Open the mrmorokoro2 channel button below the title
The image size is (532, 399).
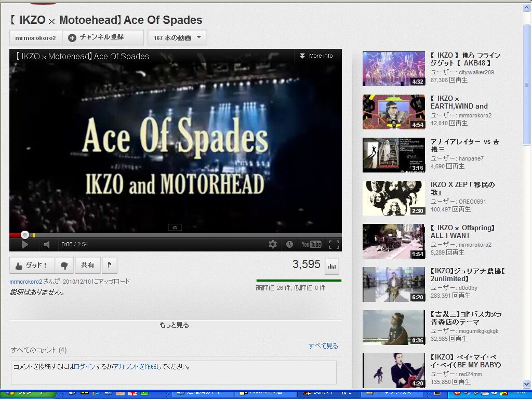36,37
